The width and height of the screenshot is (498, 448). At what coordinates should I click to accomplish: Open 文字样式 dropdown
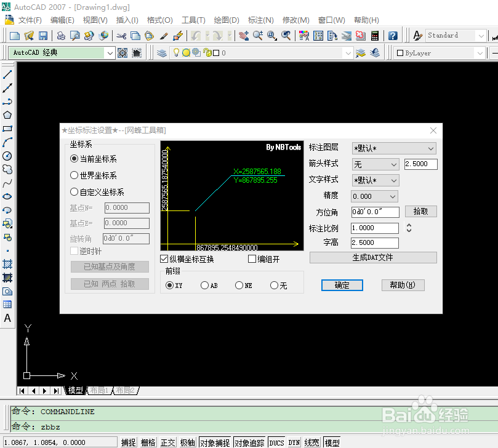tap(376, 180)
